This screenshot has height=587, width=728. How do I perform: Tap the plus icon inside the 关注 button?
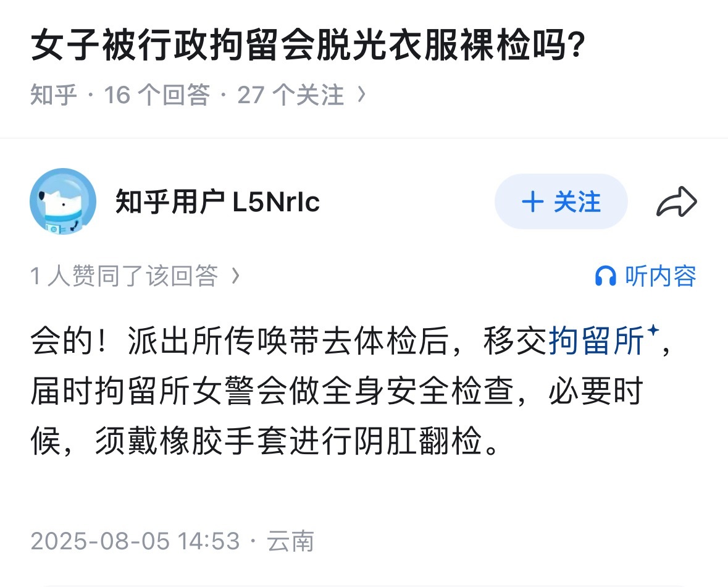pyautogui.click(x=533, y=201)
